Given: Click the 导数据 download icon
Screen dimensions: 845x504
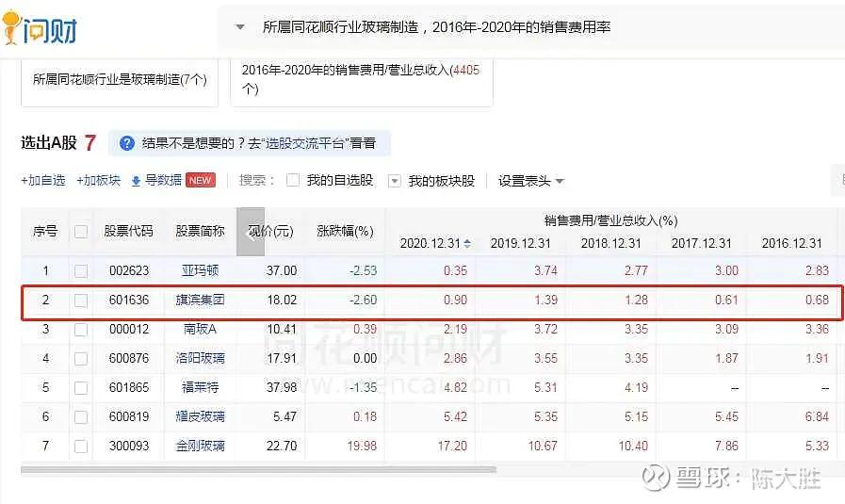Looking at the screenshot, I should (136, 181).
